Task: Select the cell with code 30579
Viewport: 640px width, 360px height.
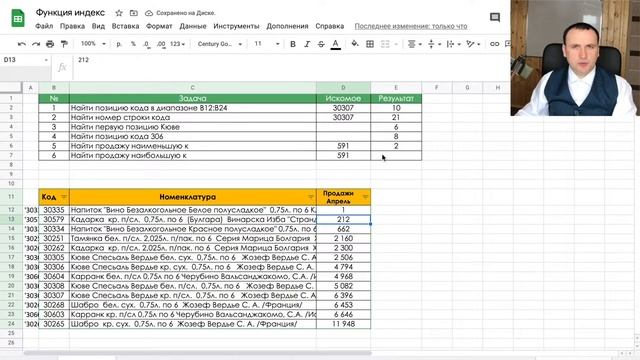Action: 54,219
